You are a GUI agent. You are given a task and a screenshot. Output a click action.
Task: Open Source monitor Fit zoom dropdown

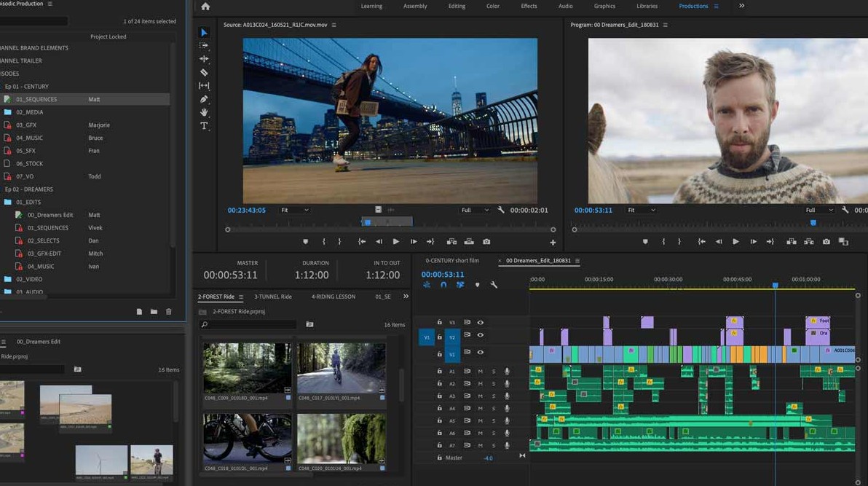[x=295, y=210]
